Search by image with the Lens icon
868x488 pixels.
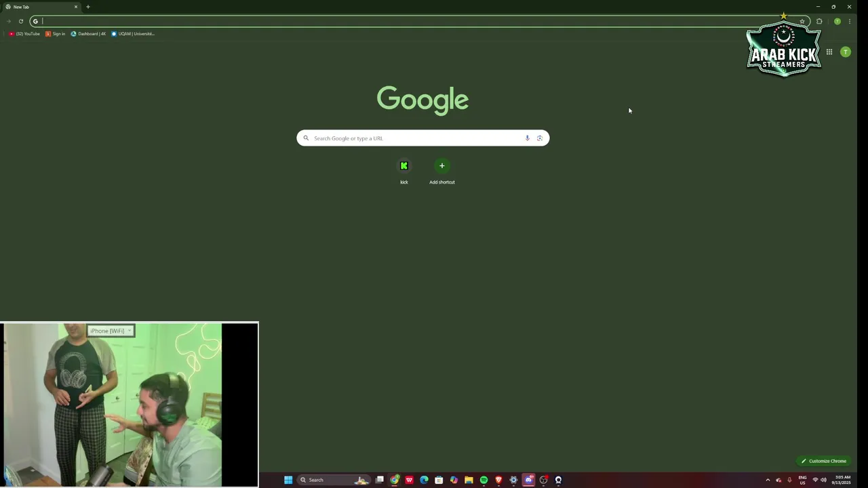pos(540,138)
